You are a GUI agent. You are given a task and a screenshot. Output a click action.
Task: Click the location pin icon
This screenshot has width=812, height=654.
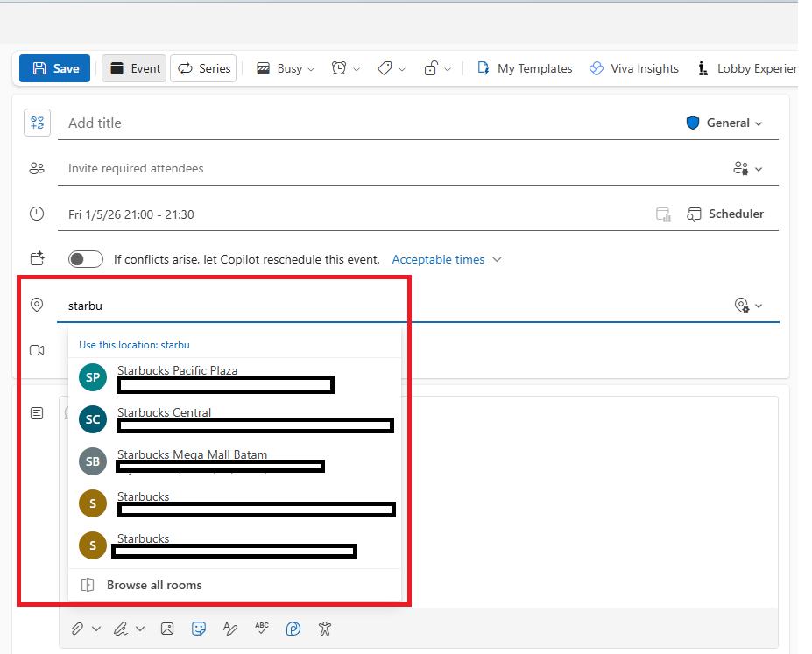37,305
